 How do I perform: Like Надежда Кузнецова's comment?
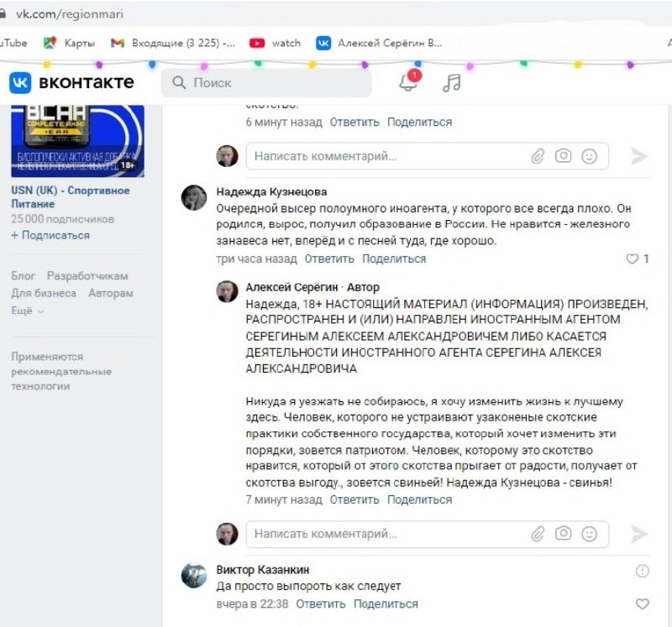[633, 259]
